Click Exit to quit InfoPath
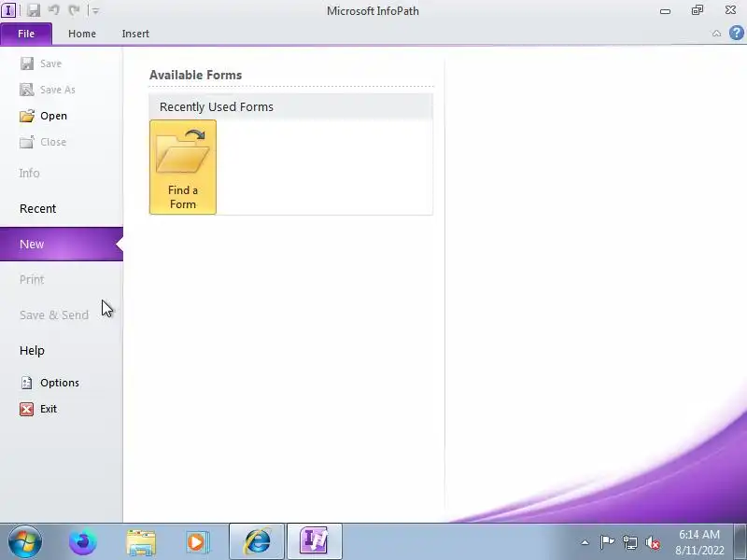 [38, 409]
